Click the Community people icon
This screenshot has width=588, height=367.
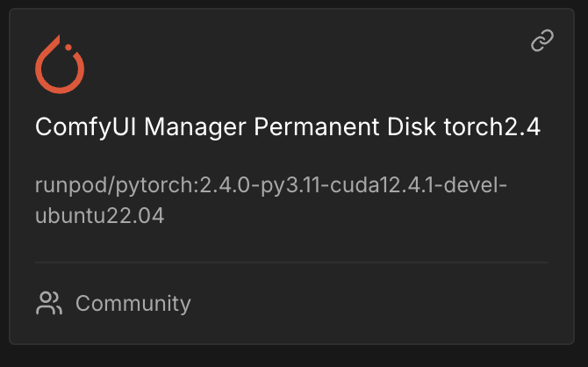pyautogui.click(x=48, y=304)
